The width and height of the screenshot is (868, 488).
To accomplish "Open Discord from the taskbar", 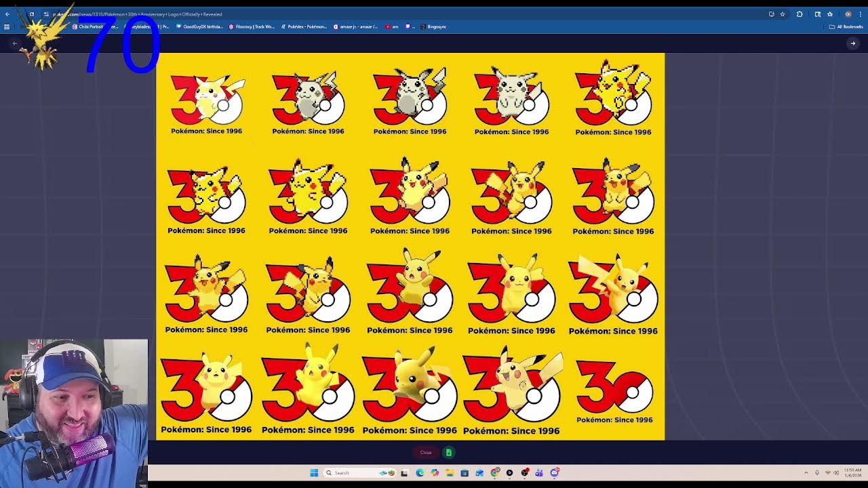I will [x=555, y=472].
